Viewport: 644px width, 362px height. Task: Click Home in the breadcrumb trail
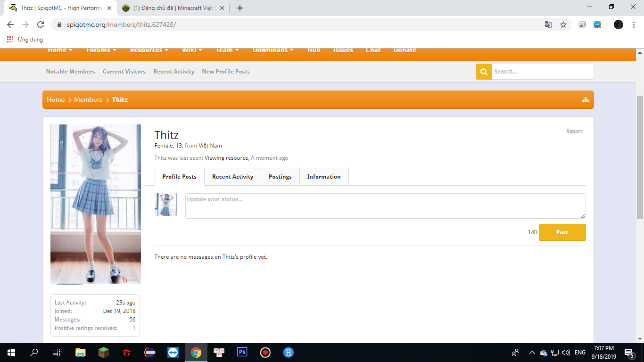tap(56, 99)
